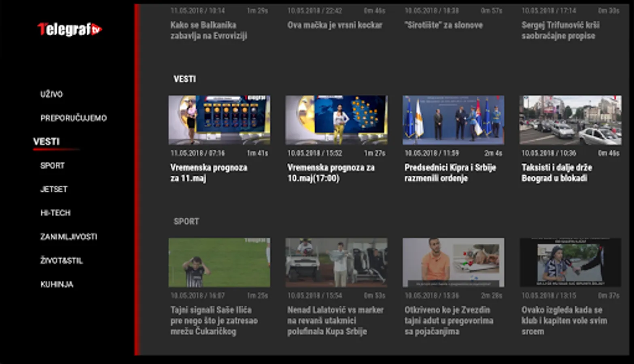Click the timestamp '10.05.2018 / 15:36'

coord(431,296)
